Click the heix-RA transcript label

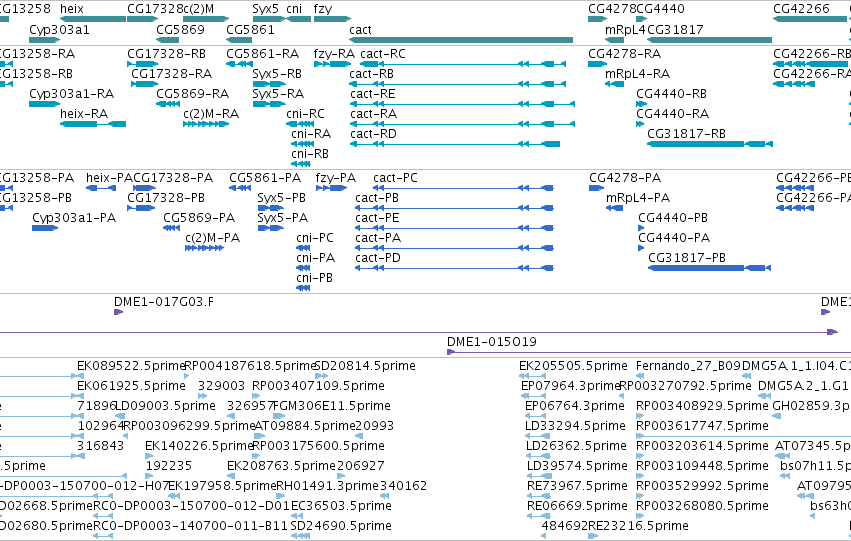click(84, 114)
